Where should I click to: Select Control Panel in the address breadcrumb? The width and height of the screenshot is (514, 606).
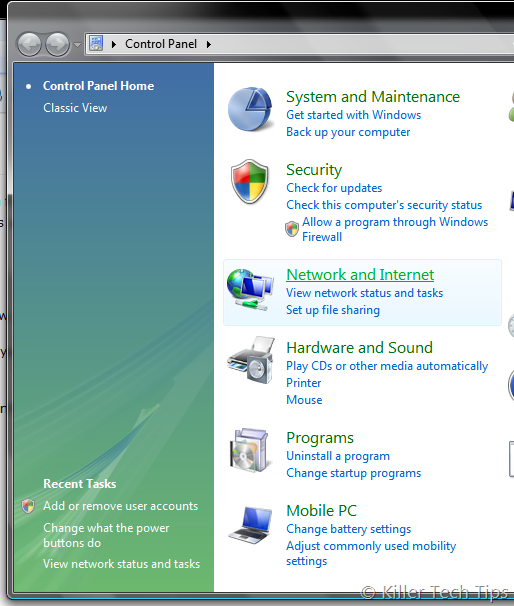pyautogui.click(x=161, y=44)
